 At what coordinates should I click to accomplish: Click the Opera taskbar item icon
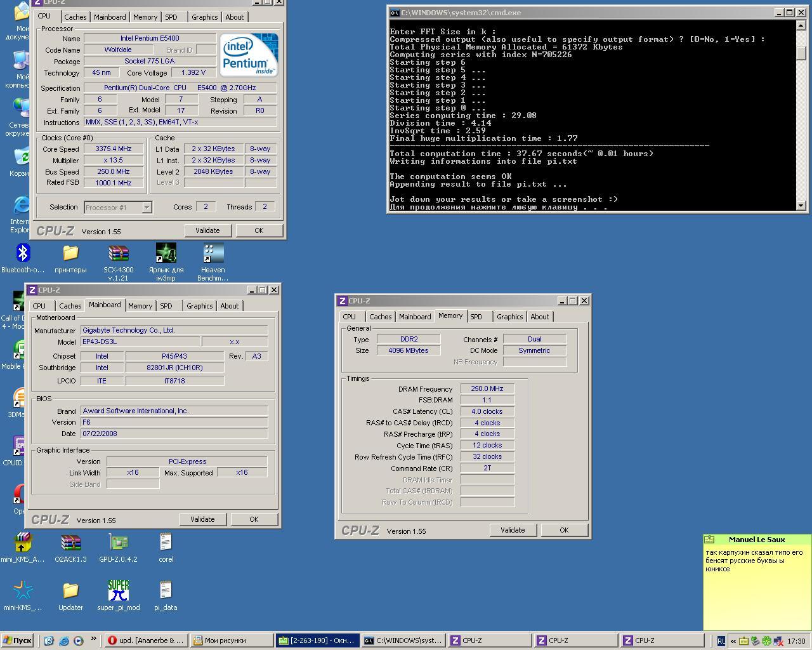pyautogui.click(x=112, y=640)
